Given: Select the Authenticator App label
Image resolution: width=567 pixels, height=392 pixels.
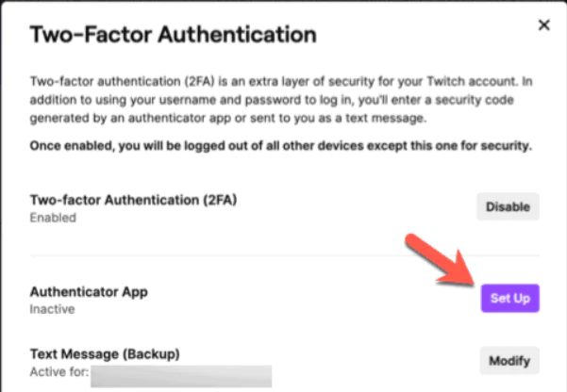Looking at the screenshot, I should pyautogui.click(x=89, y=292).
